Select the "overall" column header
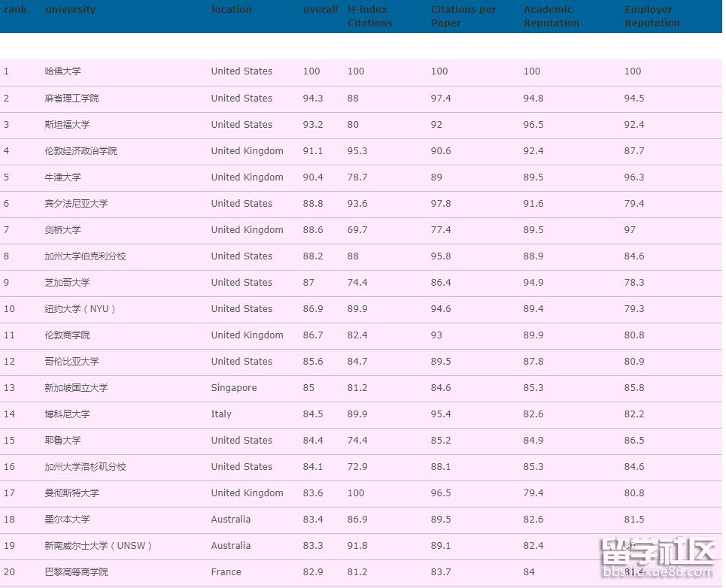726x588 pixels. click(320, 10)
